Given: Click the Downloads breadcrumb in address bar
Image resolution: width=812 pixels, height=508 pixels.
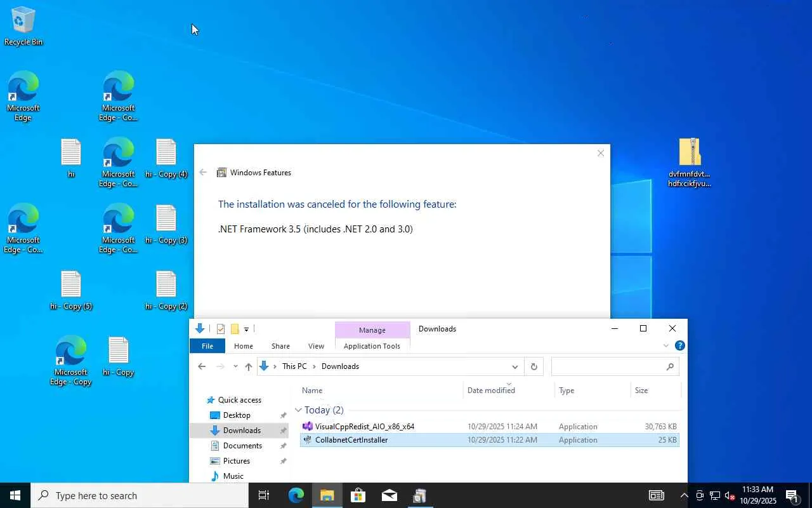Looking at the screenshot, I should click(x=340, y=366).
